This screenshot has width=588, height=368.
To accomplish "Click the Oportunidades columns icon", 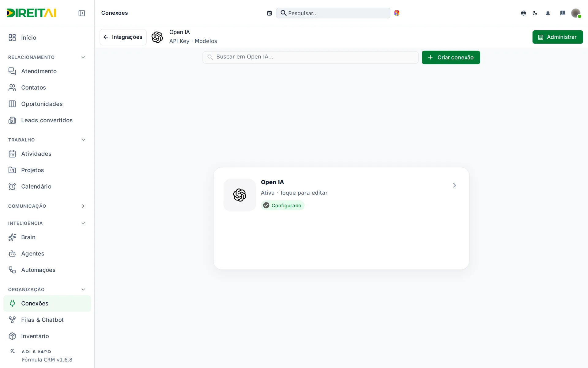I will tap(12, 104).
